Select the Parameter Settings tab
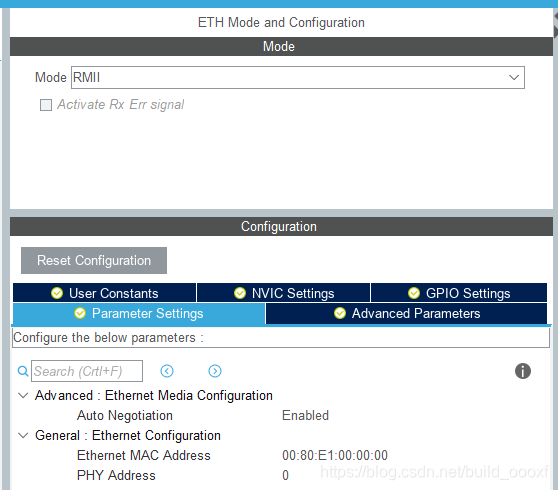 [x=139, y=314]
